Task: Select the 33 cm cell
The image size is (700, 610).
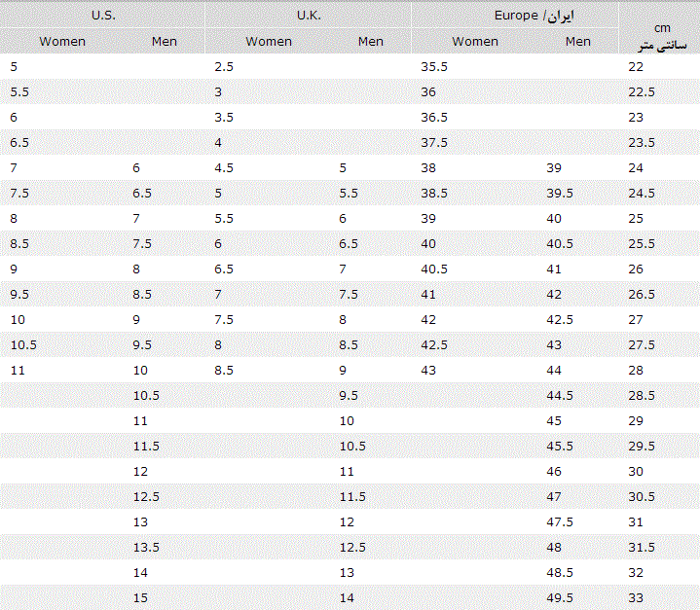Action: (x=636, y=598)
